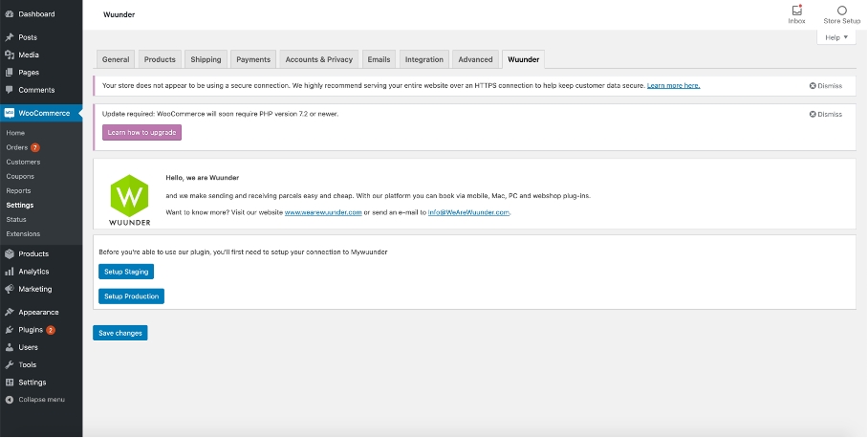Click the sidebar Settings sliders icon

[9, 383]
